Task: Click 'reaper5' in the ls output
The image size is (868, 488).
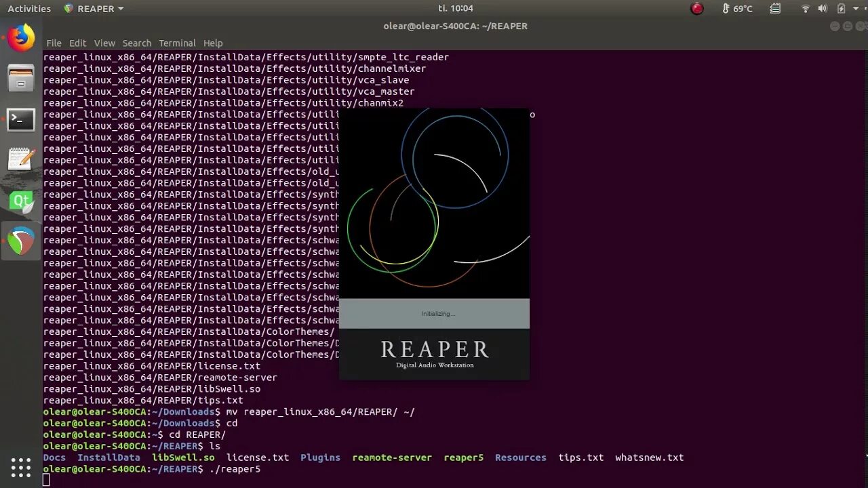Action: 464,457
